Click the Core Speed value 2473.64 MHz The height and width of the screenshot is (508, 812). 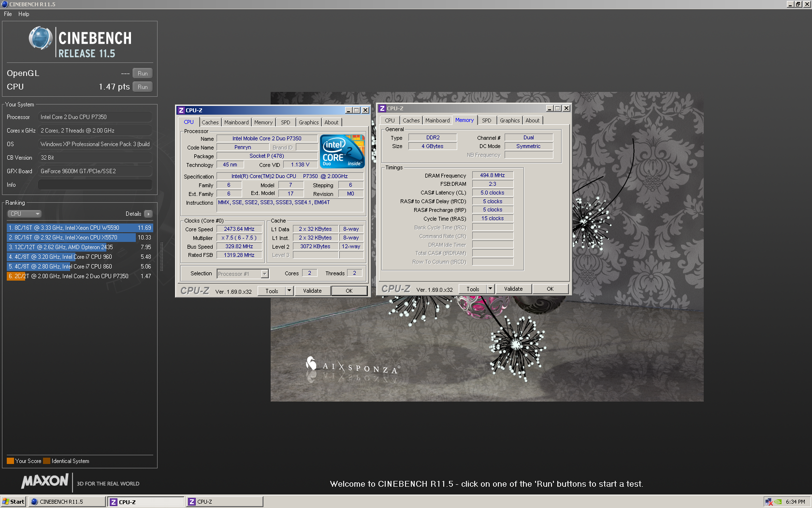tap(239, 229)
